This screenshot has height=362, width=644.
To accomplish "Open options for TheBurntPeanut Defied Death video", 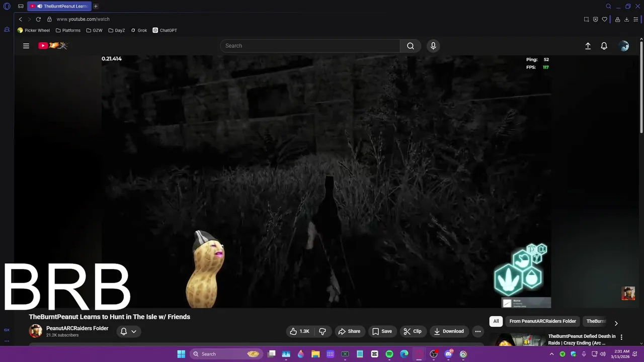I will coord(621,337).
